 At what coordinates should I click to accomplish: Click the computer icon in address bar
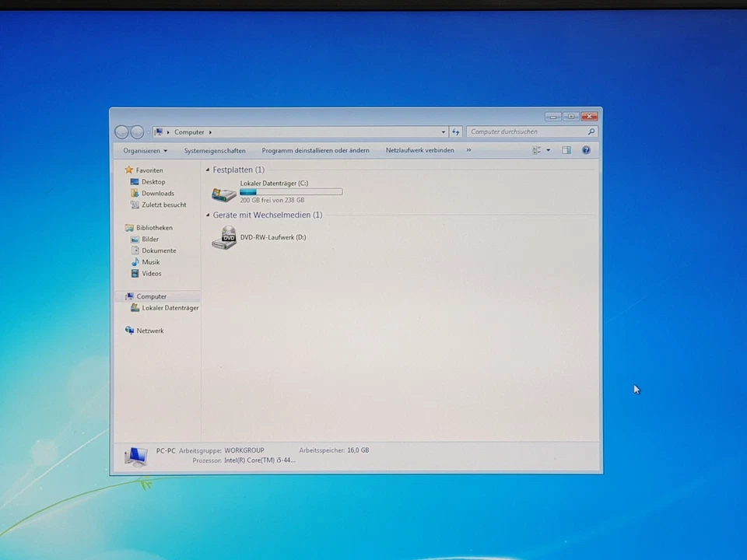click(x=159, y=132)
